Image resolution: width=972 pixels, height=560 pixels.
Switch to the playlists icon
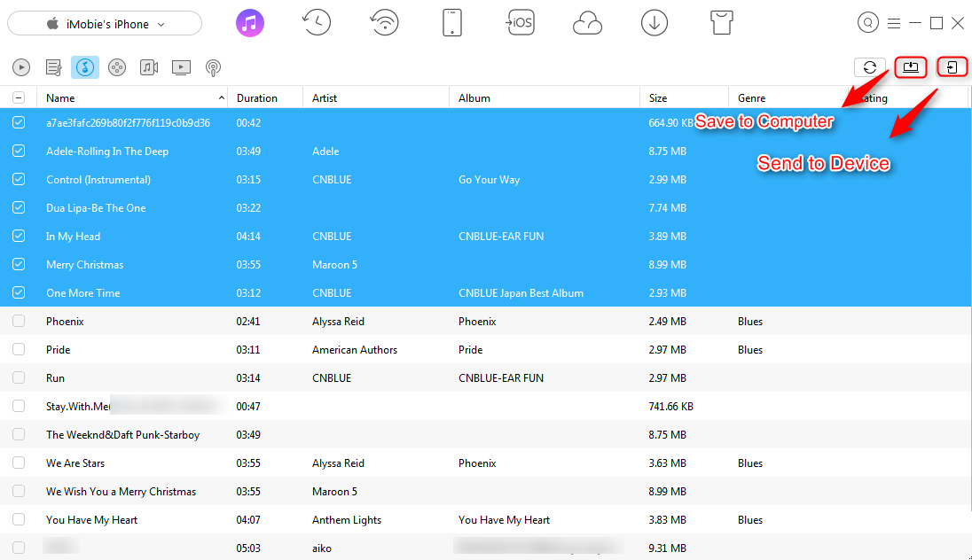(54, 67)
